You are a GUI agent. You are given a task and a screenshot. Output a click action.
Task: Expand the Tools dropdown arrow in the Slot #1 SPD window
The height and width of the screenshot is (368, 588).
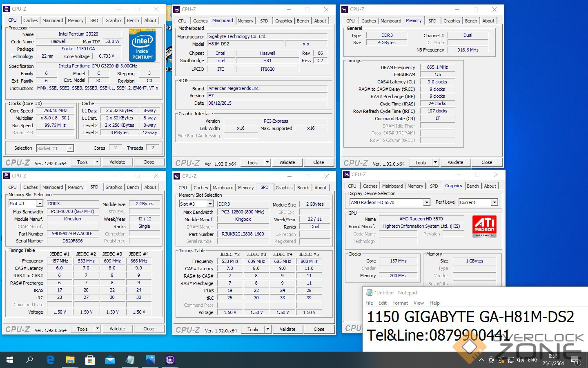(x=97, y=329)
